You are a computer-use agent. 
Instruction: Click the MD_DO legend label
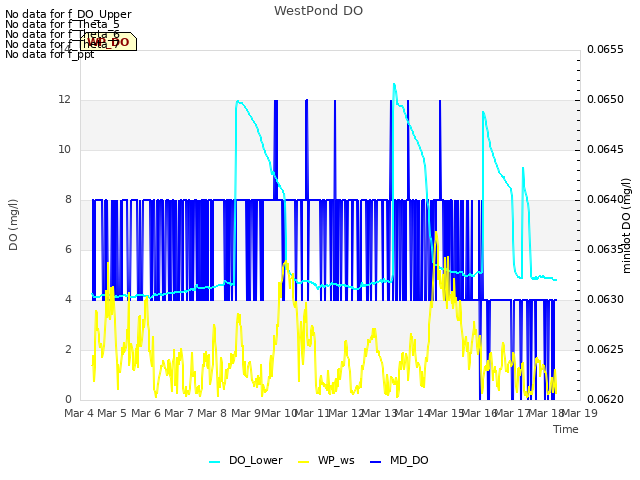point(409,460)
